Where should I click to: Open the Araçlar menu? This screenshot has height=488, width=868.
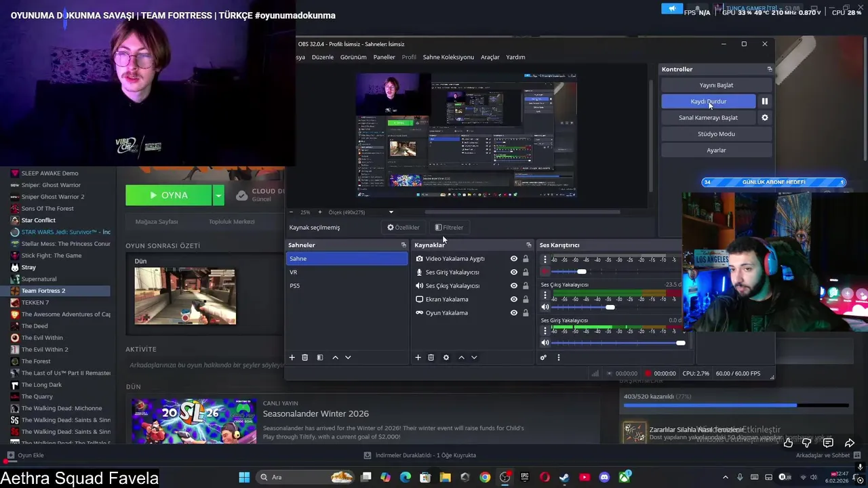point(490,57)
